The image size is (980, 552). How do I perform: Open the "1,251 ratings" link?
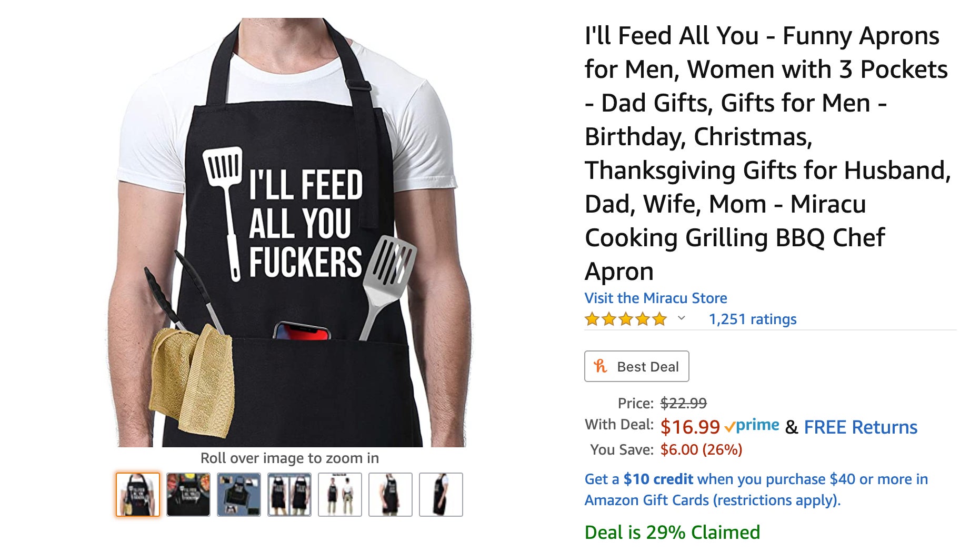[752, 319]
